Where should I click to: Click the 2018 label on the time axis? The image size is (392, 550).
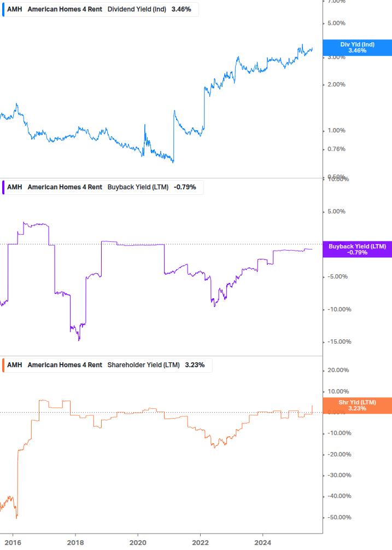coord(75,543)
